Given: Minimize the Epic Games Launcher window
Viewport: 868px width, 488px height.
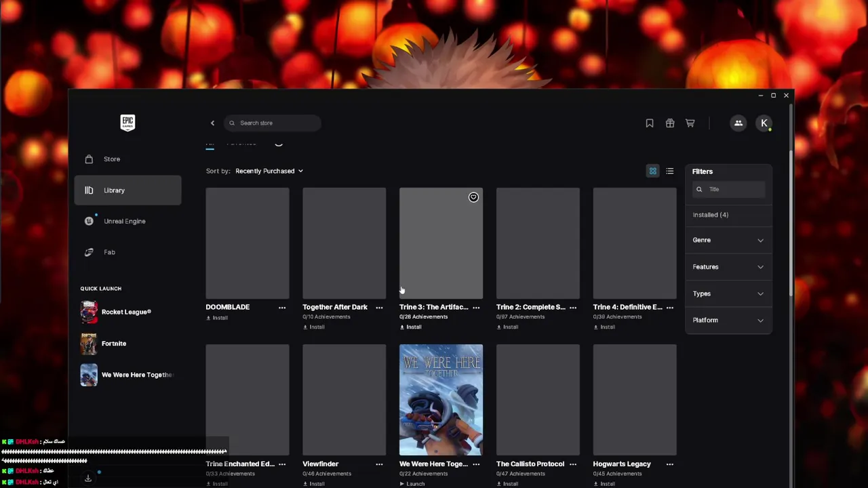Looking at the screenshot, I should 761,96.
